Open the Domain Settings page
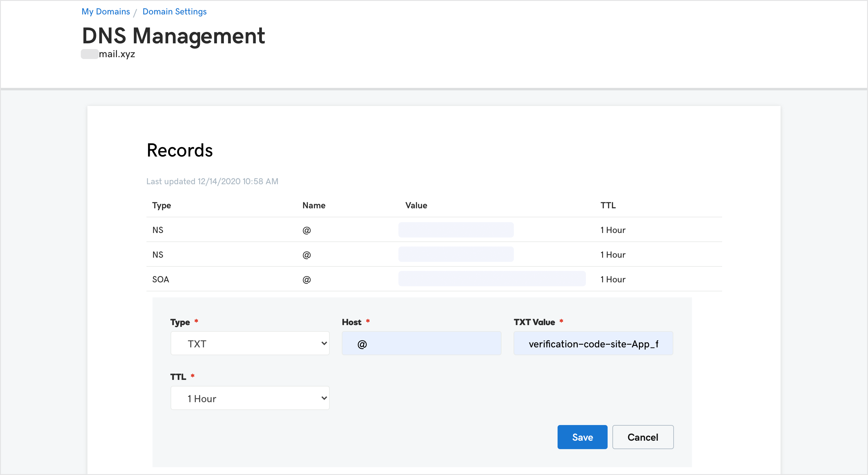Screen dimensions: 868x475 point(174,11)
